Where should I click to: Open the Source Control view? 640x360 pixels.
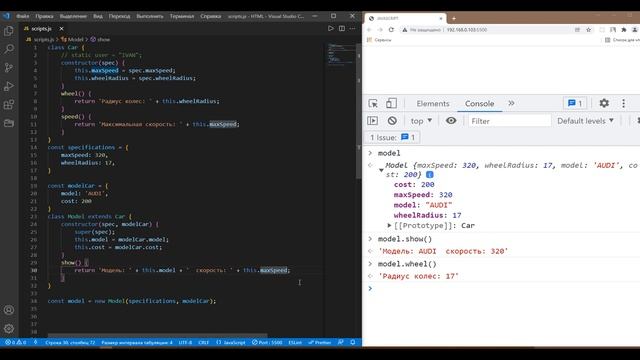point(9,68)
